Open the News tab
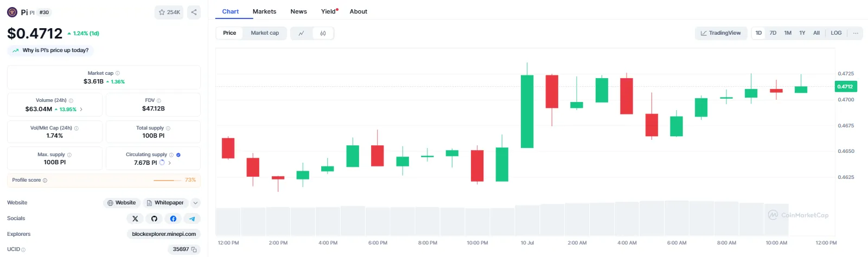 coord(298,11)
